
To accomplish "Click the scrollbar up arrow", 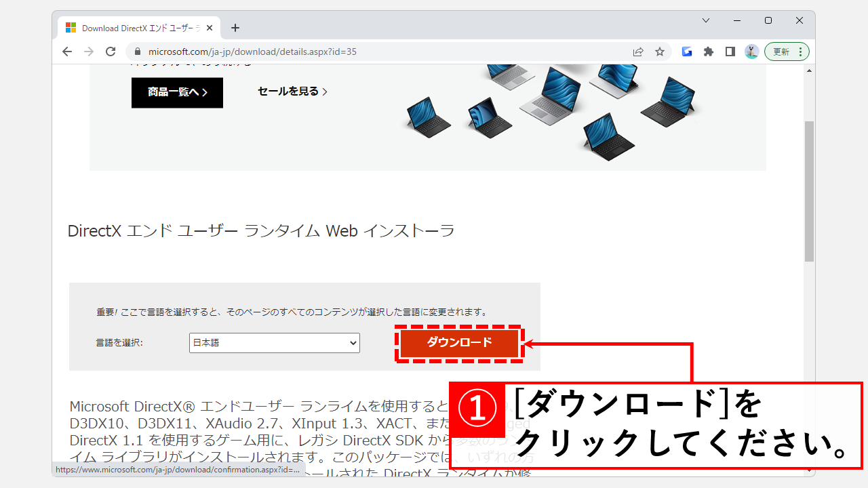I will coord(809,69).
